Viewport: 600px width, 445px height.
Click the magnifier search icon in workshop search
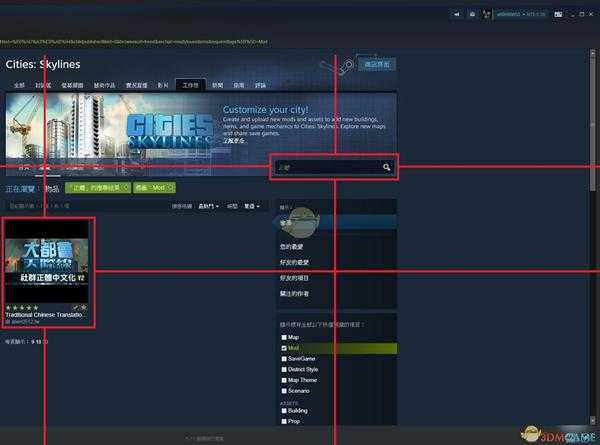(x=386, y=168)
